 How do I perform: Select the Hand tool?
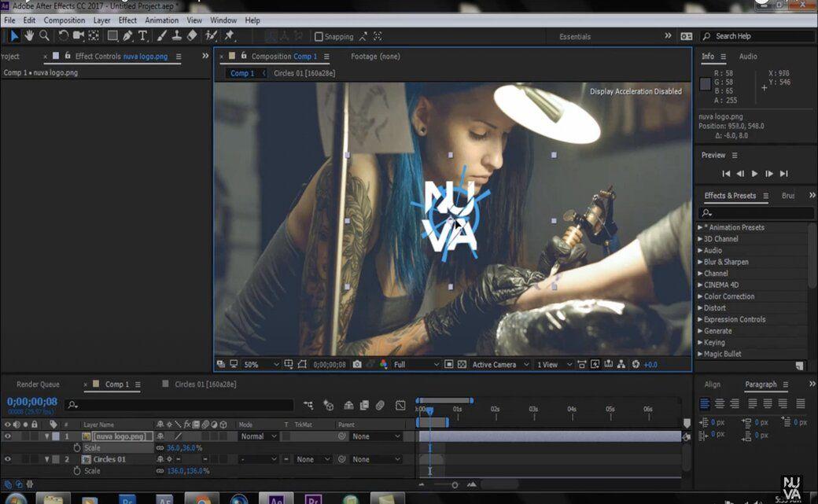point(29,35)
